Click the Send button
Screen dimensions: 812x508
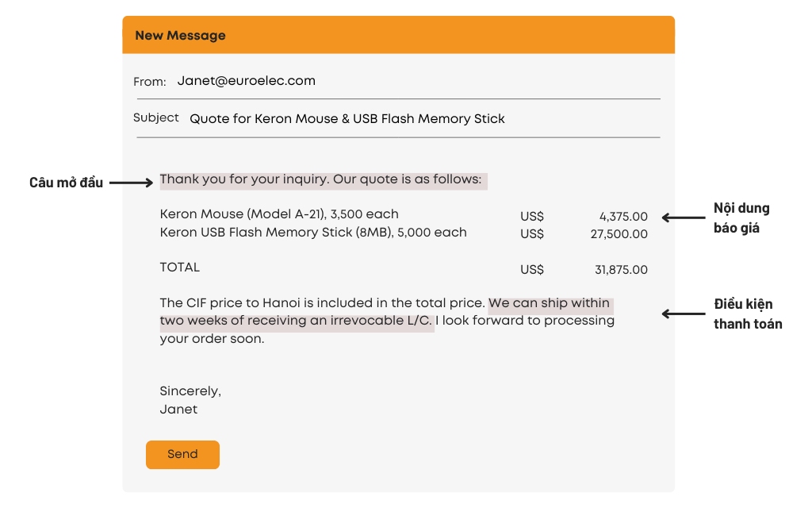pos(182,455)
